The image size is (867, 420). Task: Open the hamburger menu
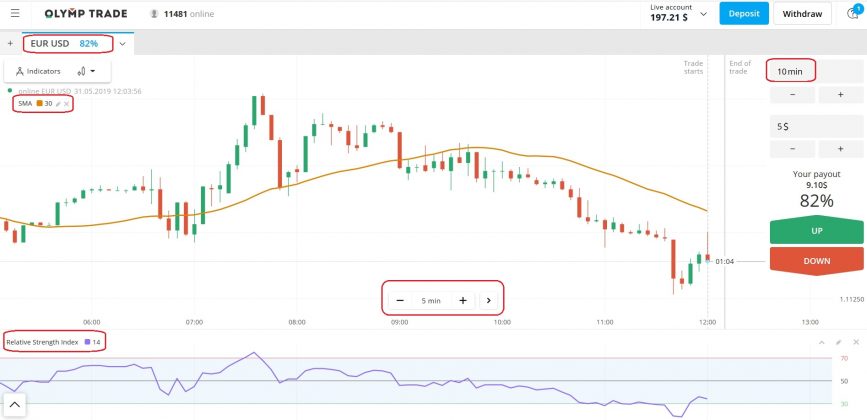(x=13, y=14)
